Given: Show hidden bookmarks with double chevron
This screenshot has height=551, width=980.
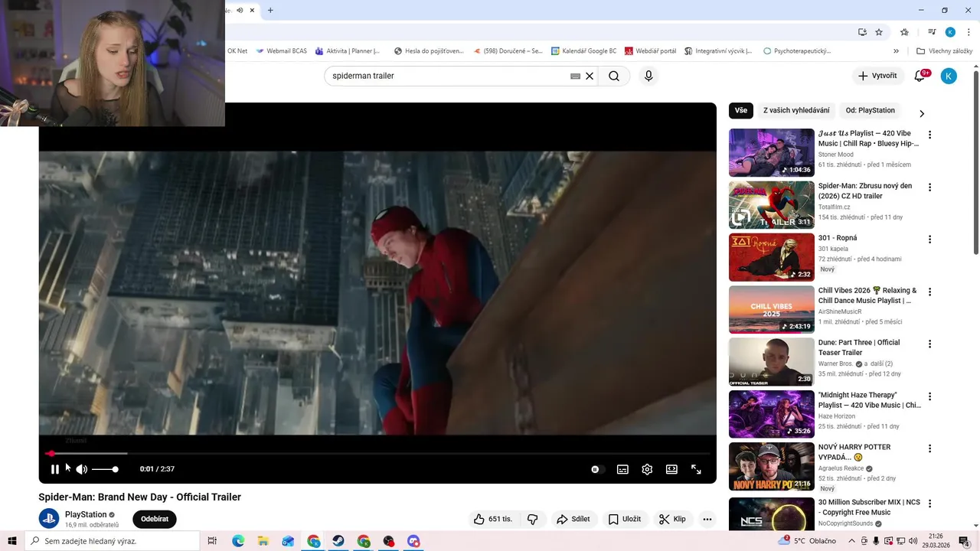Looking at the screenshot, I should (x=896, y=51).
